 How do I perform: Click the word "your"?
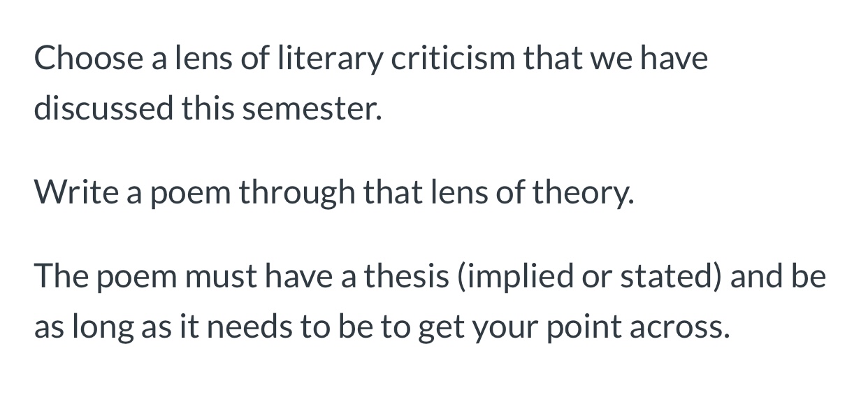pyautogui.click(x=503, y=327)
